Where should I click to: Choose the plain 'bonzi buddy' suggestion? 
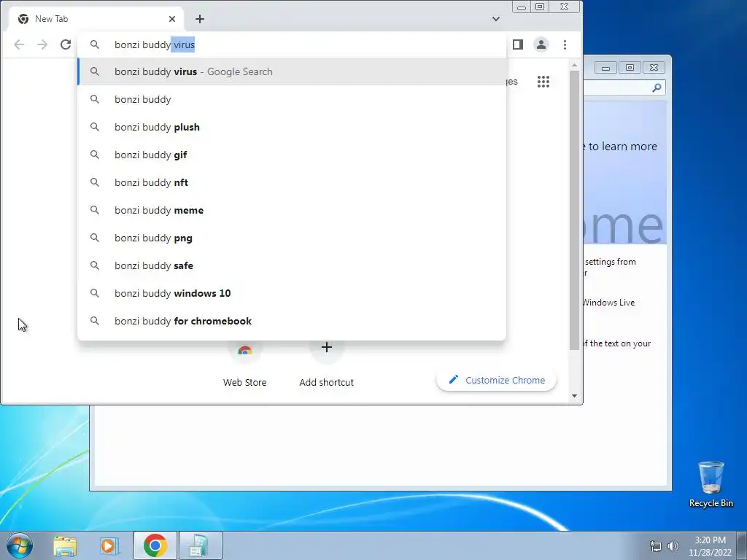point(292,99)
